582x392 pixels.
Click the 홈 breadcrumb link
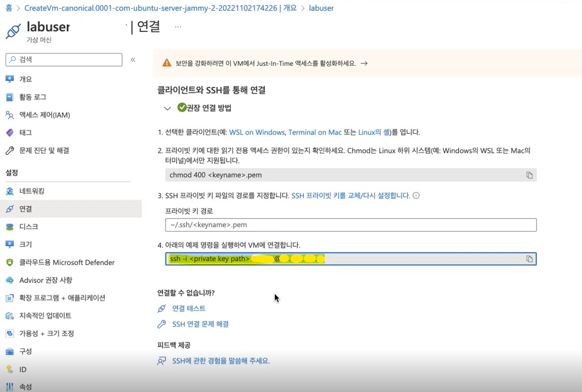coord(9,8)
